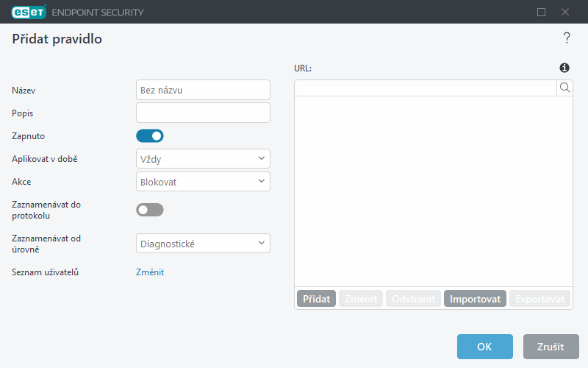Click the Odstranit button
The width and height of the screenshot is (588, 368).
413,299
